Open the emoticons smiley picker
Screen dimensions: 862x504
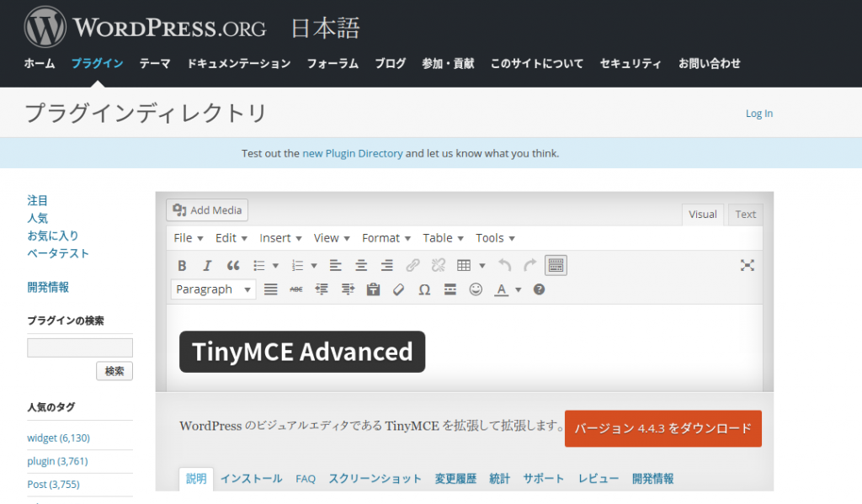click(x=476, y=289)
